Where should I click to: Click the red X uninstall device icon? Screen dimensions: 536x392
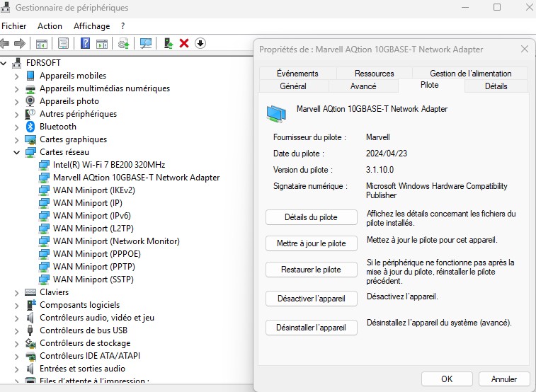pyautogui.click(x=184, y=44)
